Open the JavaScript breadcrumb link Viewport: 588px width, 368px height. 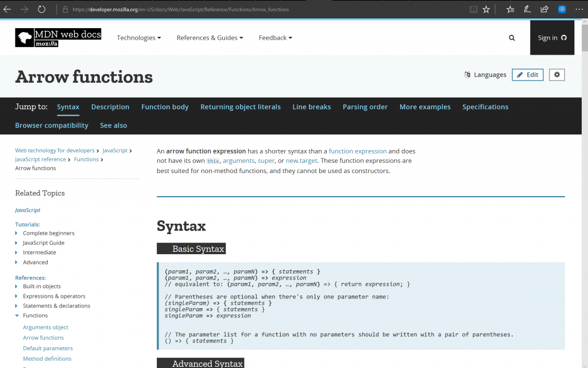(115, 151)
